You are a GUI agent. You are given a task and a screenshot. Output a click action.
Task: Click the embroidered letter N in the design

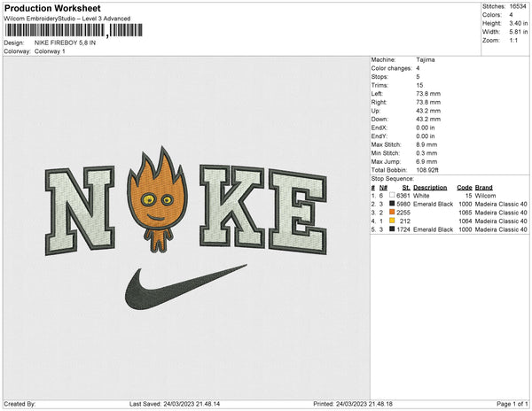(x=80, y=211)
